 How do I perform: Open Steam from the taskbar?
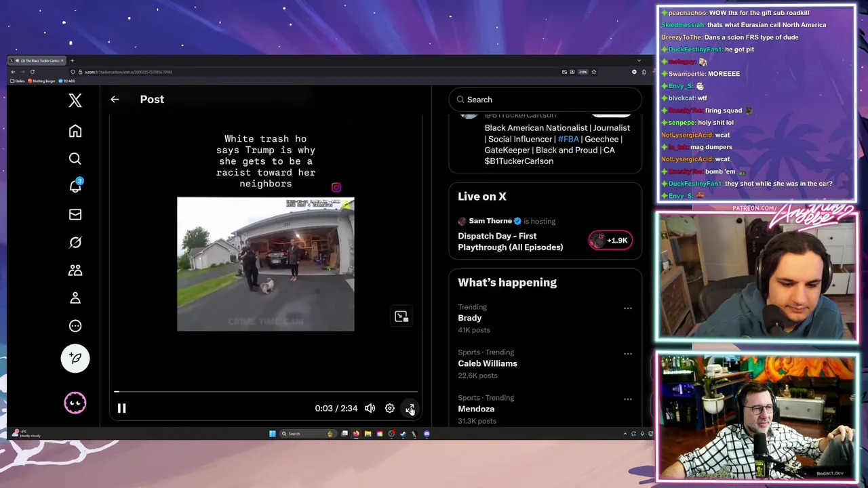click(x=403, y=434)
